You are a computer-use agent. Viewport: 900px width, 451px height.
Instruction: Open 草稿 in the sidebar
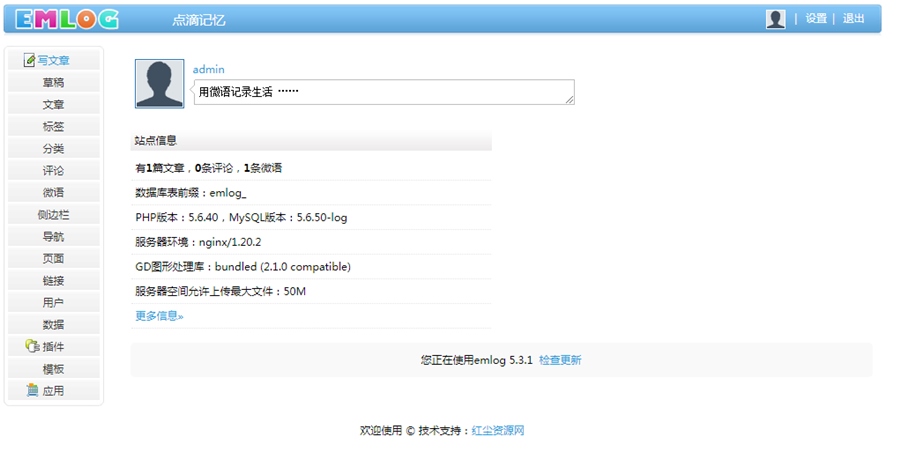click(x=53, y=82)
